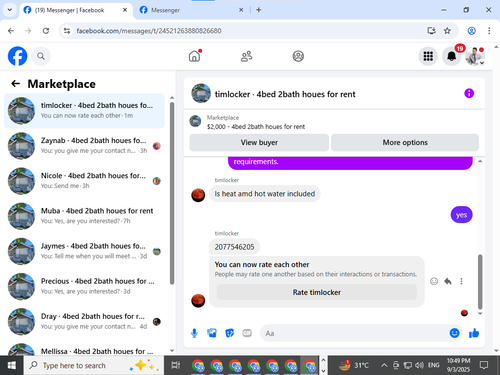Close the second Messenger tab

click(x=241, y=10)
